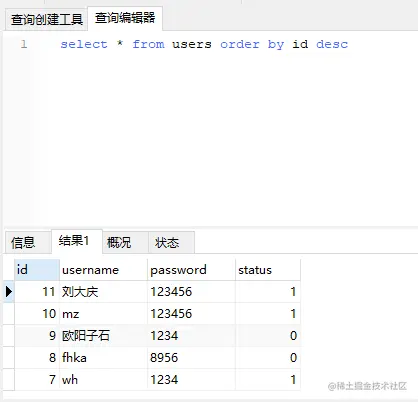Select the username cell 欧阳子石

pyautogui.click(x=103, y=336)
